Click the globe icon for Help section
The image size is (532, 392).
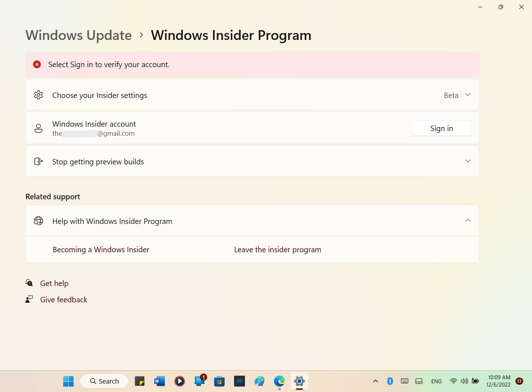(38, 221)
